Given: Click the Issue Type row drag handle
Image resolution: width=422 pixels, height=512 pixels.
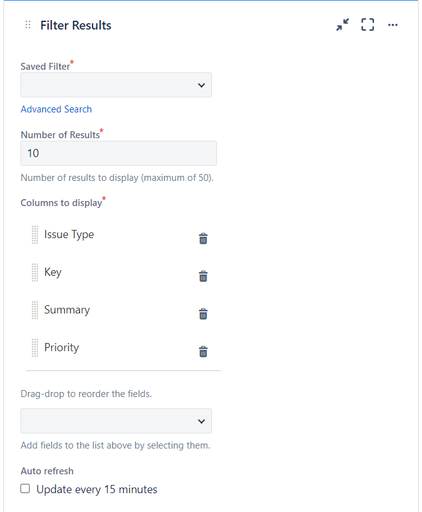Looking at the screenshot, I should (x=35, y=235).
